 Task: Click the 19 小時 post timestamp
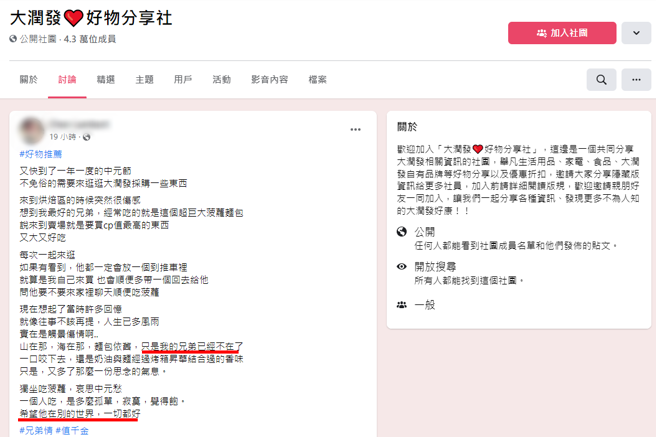[63, 137]
